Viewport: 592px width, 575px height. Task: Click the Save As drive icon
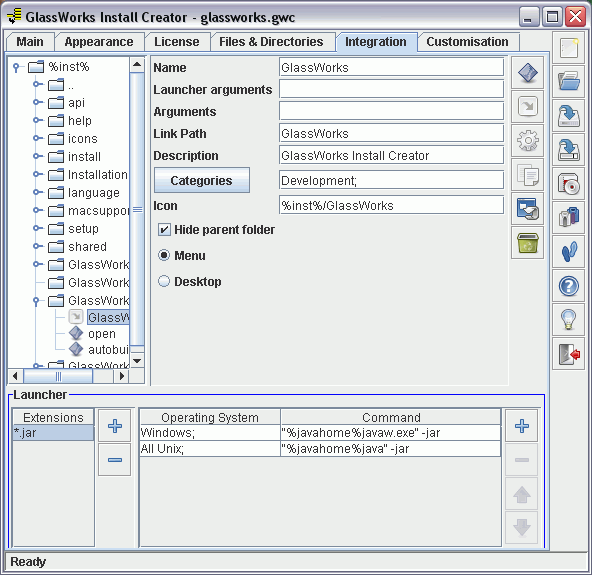click(569, 150)
